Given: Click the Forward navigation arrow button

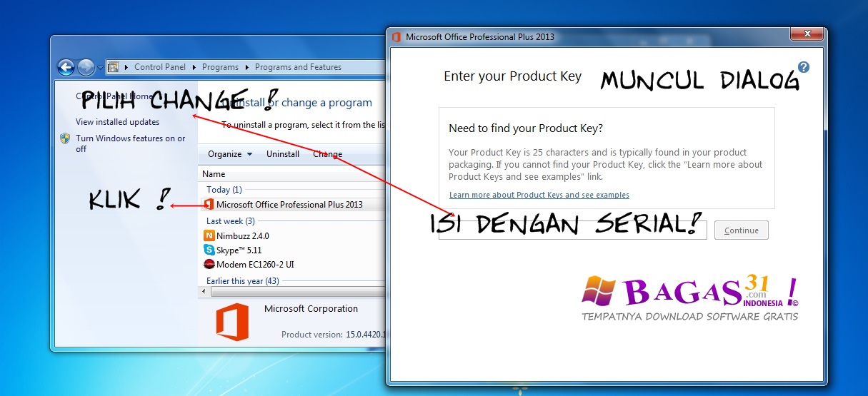Looking at the screenshot, I should [86, 67].
